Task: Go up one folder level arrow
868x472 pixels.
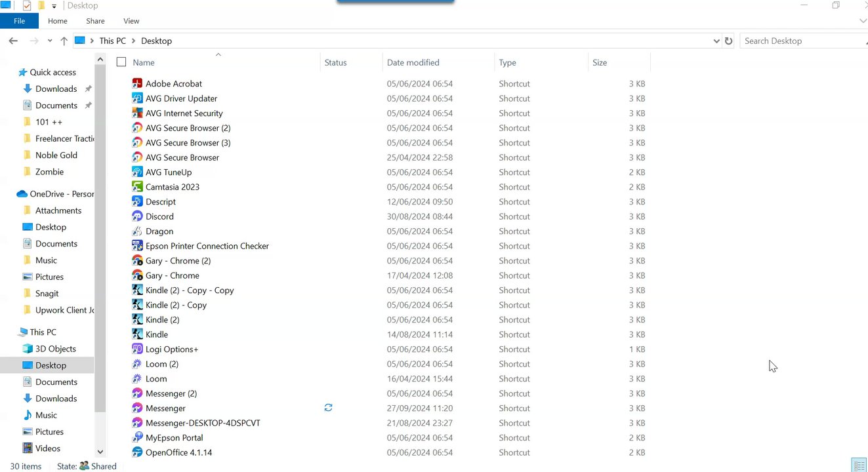Action: pos(64,41)
